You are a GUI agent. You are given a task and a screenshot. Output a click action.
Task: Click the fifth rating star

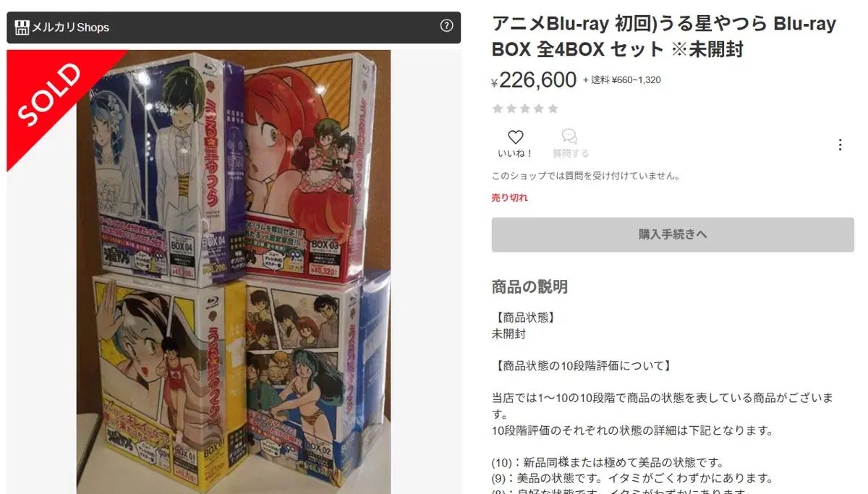(553, 108)
